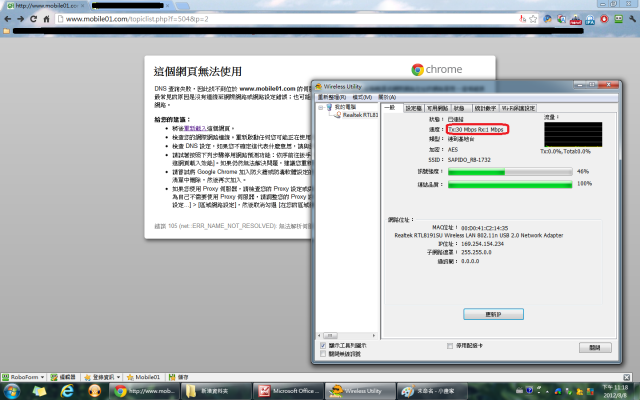Click the RoboForm Save button
Screen dimensions: 640x400
[179, 377]
